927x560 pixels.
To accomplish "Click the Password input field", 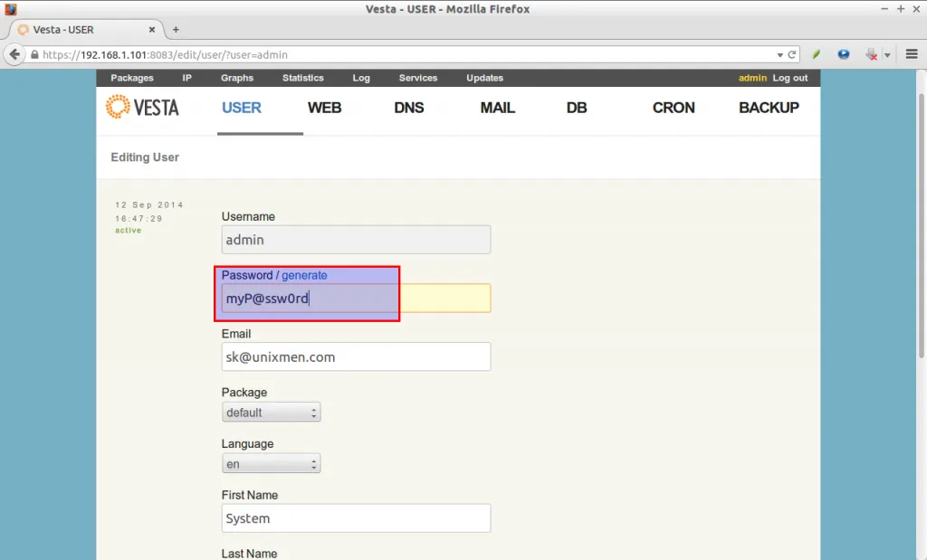I will point(356,299).
